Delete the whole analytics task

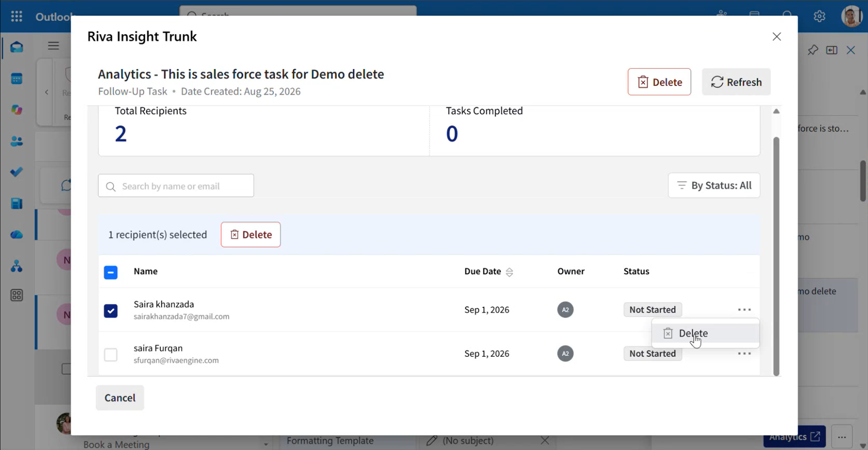(x=659, y=82)
